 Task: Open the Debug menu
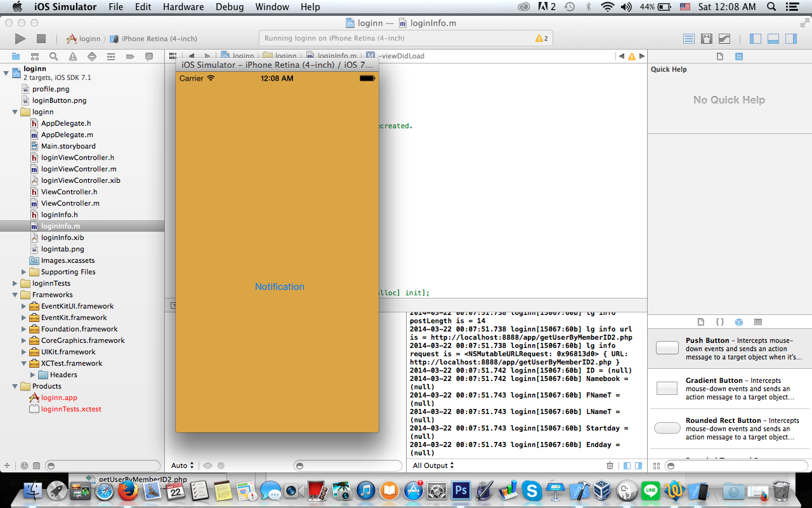pos(229,7)
